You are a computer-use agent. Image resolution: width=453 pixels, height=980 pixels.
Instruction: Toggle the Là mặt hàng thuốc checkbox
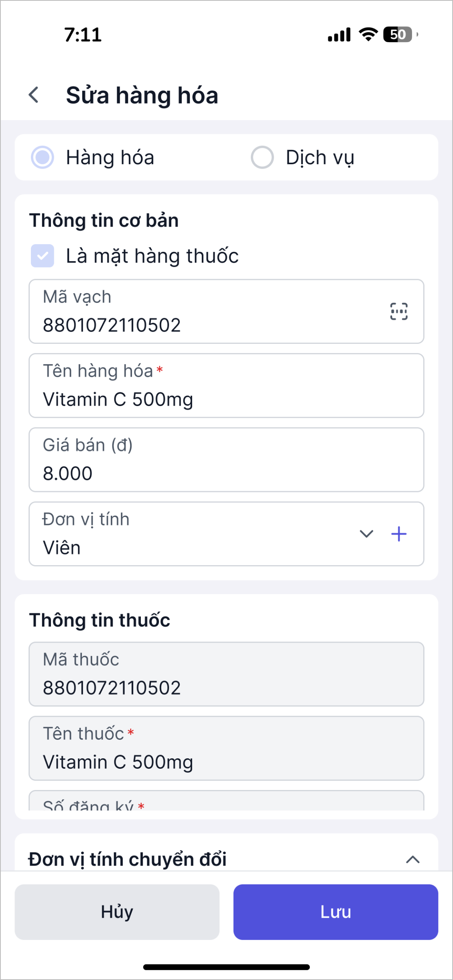pyautogui.click(x=43, y=256)
